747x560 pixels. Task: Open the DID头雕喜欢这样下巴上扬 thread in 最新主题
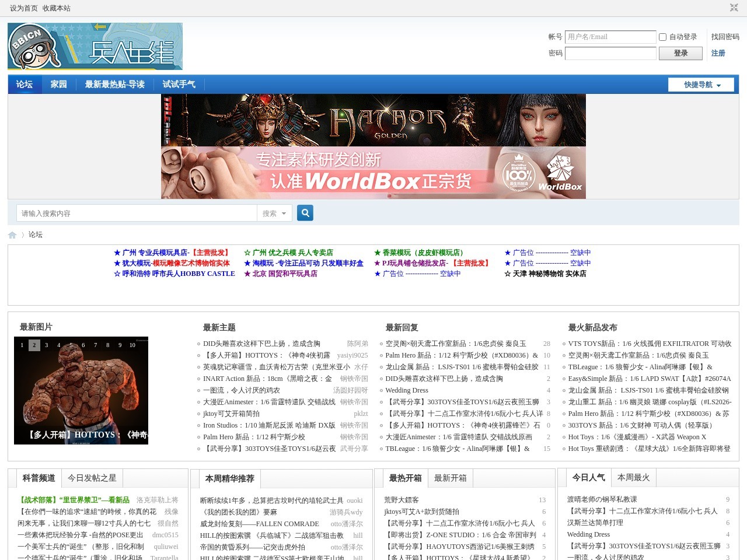click(261, 344)
